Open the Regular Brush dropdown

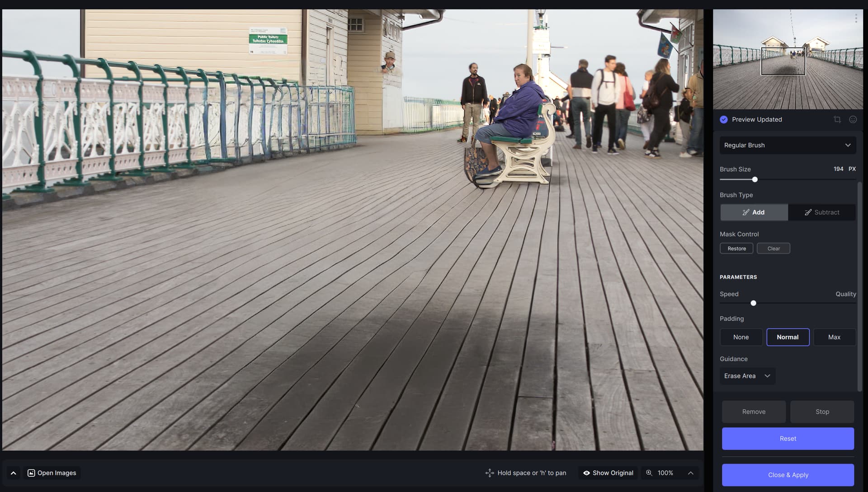coord(787,145)
